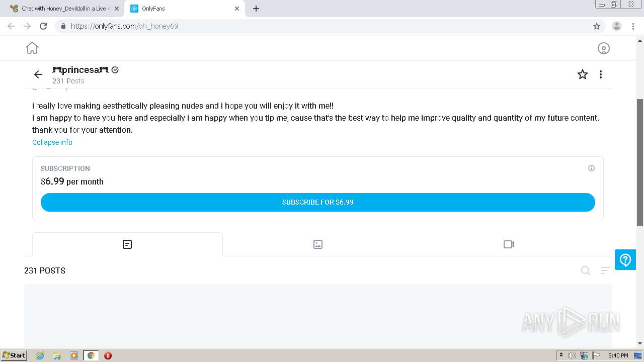644x362 pixels.
Task: Click browser forward navigation arrow
Action: pos(27,26)
